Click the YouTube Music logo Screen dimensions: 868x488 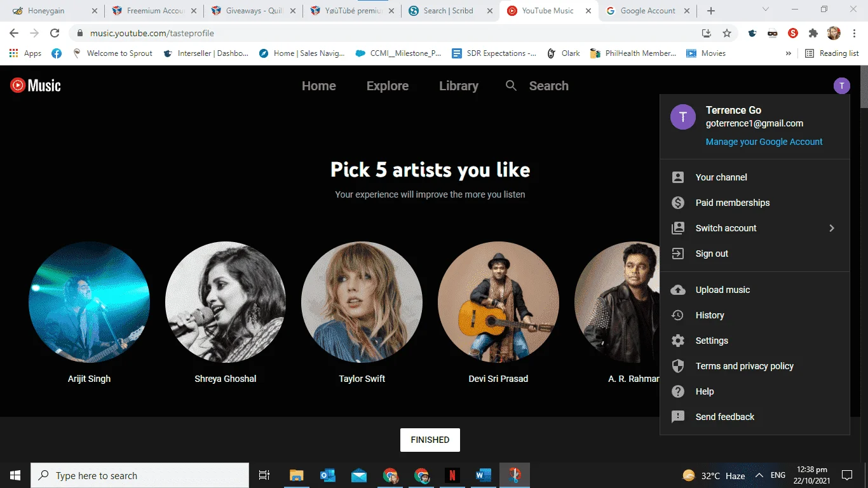36,85
